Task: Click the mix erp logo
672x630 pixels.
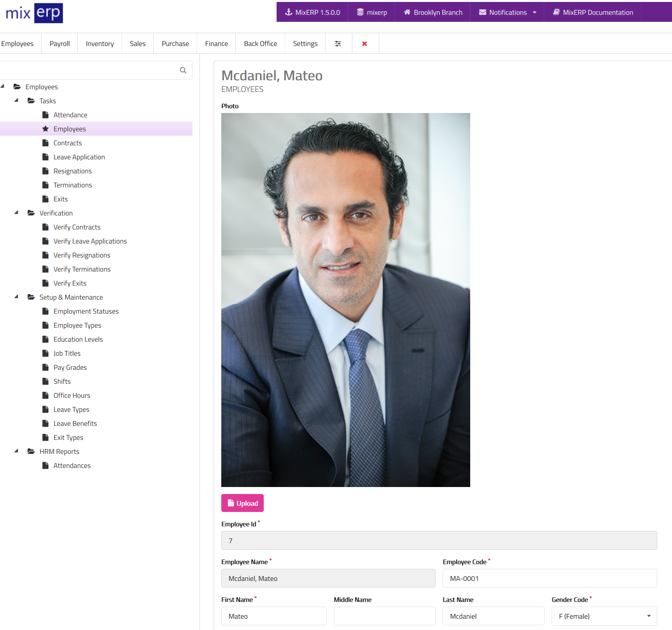Action: pyautogui.click(x=34, y=13)
